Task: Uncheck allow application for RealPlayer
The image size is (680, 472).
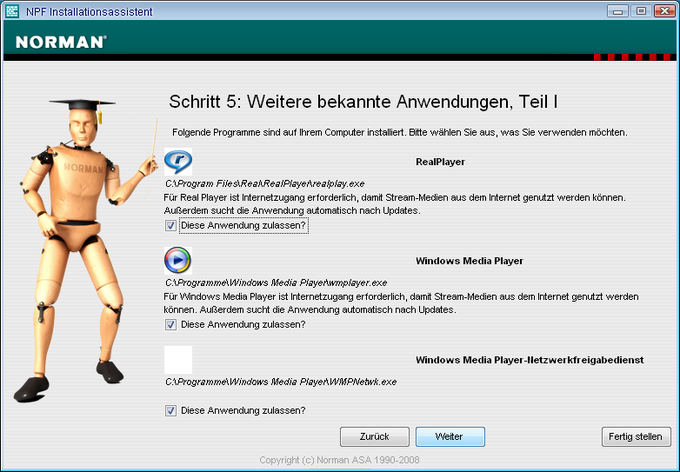Action: (x=170, y=226)
